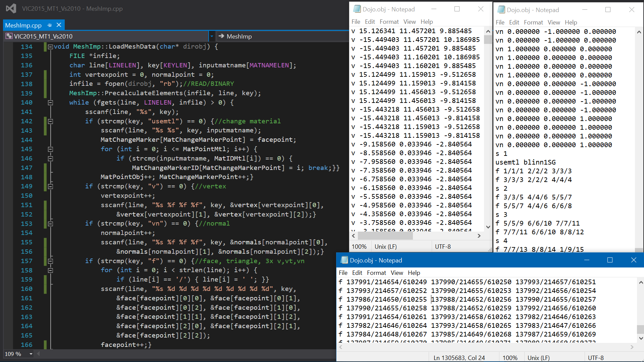This screenshot has width=644, height=362.
Task: Maximize the top-right Dojo.obj Notepad window
Action: pos(608,10)
